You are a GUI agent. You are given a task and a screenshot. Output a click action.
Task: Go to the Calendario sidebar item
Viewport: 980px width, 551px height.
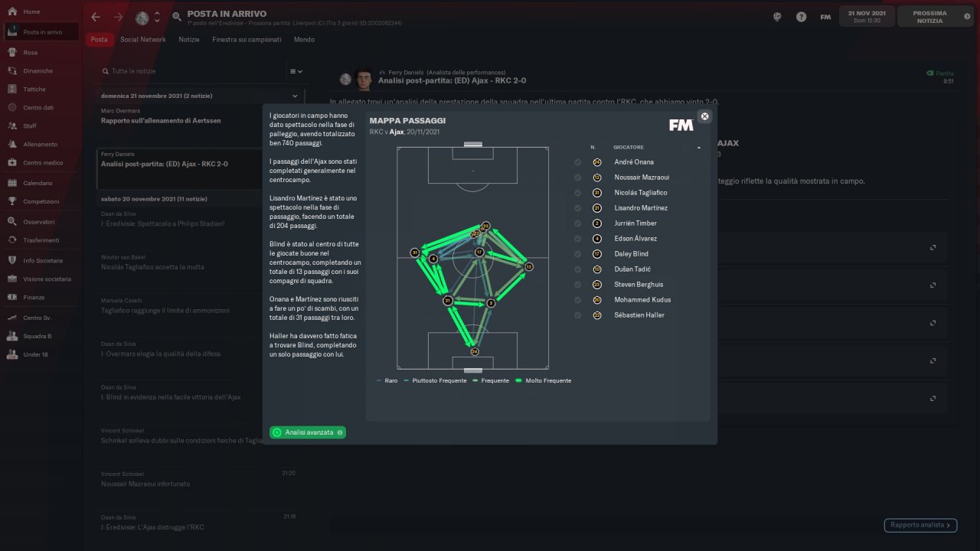(x=41, y=183)
